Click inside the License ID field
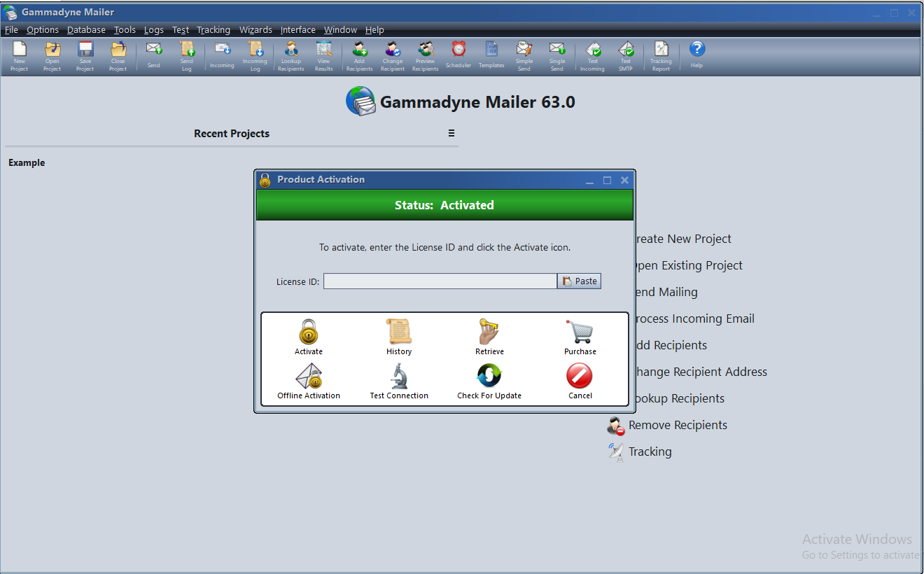Image resolution: width=924 pixels, height=574 pixels. tap(440, 281)
